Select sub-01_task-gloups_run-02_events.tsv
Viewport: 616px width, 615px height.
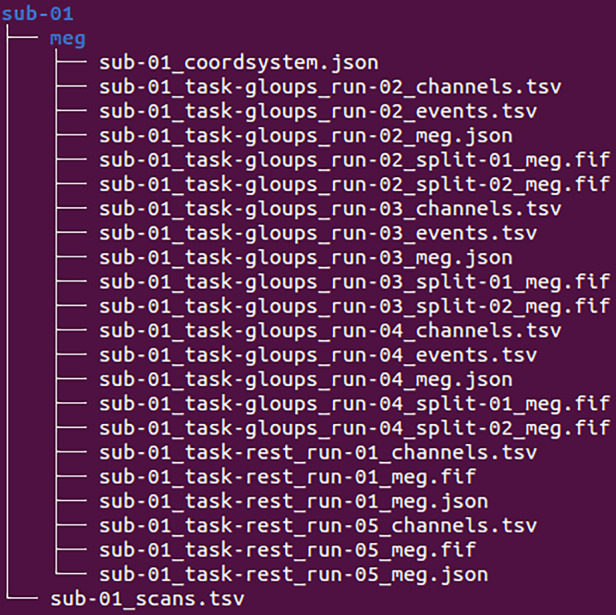[318, 112]
